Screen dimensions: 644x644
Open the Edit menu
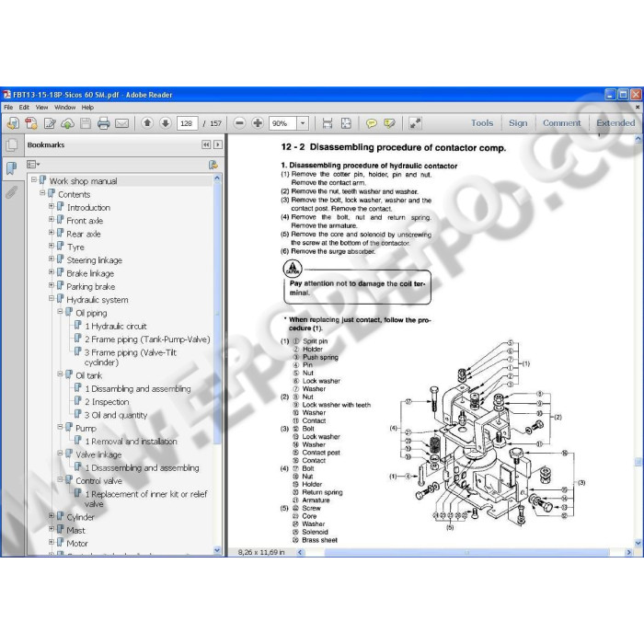point(24,108)
